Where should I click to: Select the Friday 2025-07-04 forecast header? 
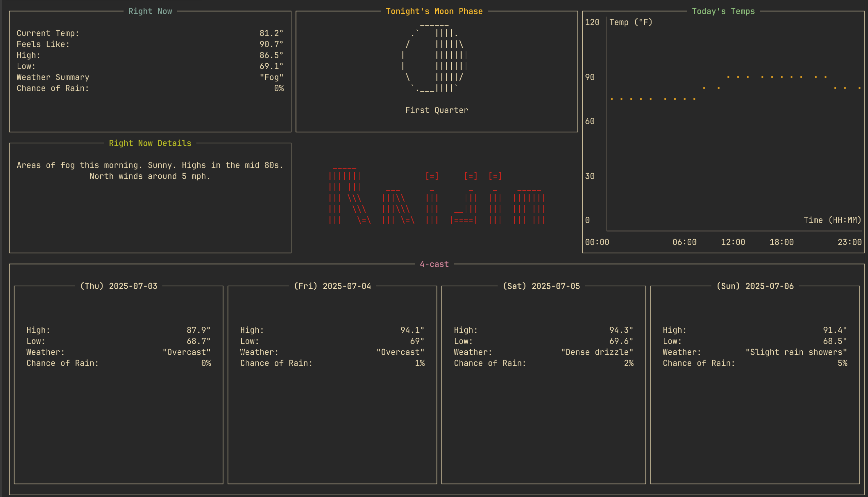click(332, 286)
